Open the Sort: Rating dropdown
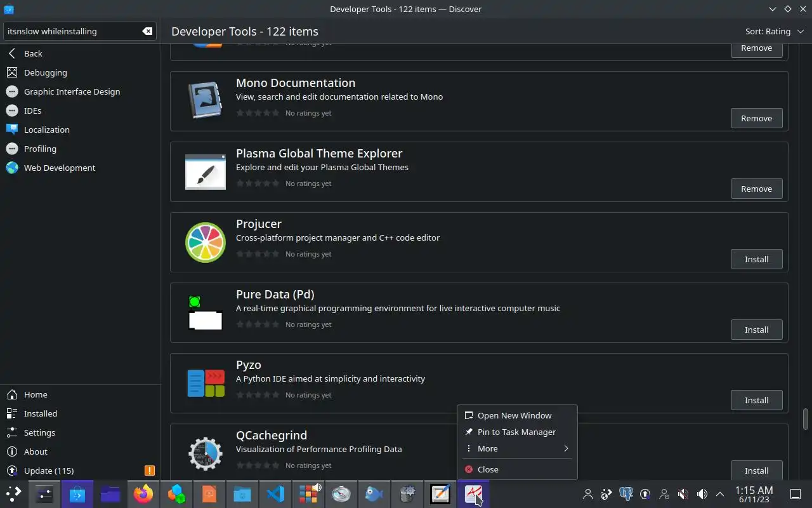Screen dimensions: 812x508 click(x=774, y=31)
